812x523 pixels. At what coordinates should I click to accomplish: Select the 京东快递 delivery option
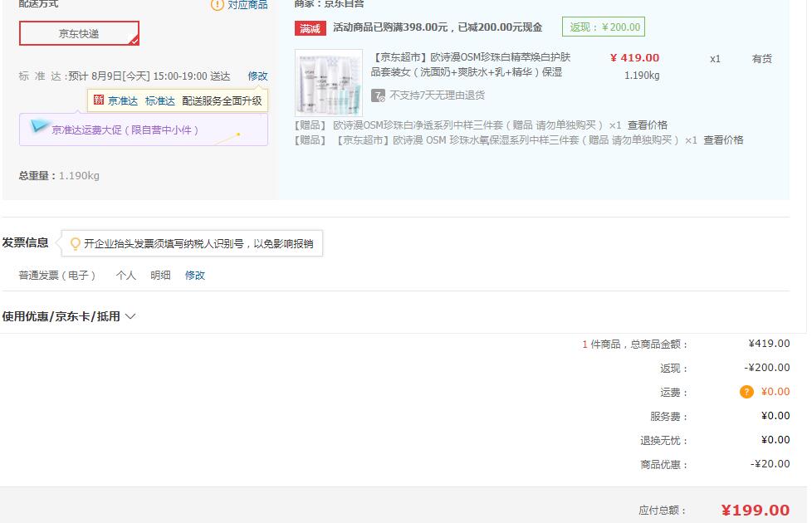click(x=79, y=33)
